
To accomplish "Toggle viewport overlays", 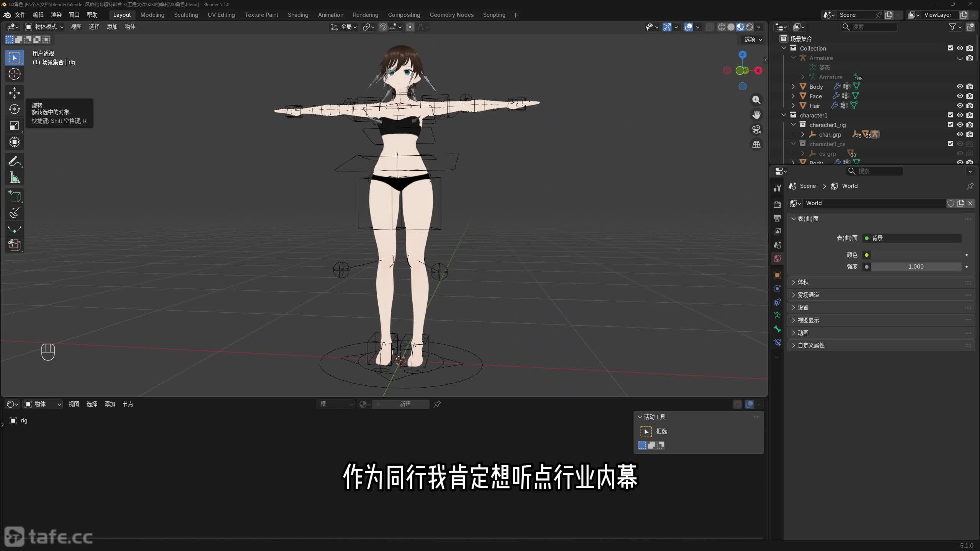I will 688,27.
